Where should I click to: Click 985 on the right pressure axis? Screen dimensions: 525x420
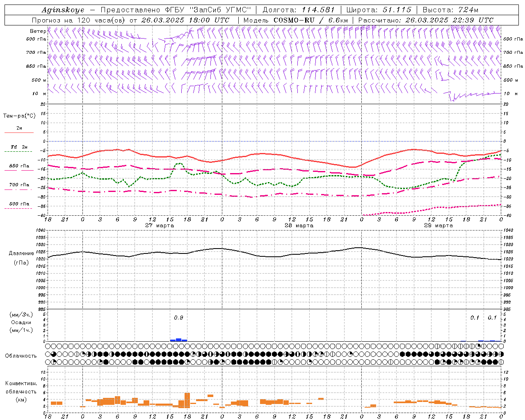coord(507,309)
